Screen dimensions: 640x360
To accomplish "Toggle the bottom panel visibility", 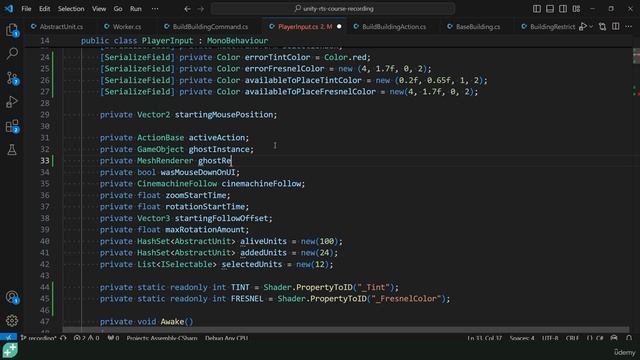I will [x=550, y=9].
